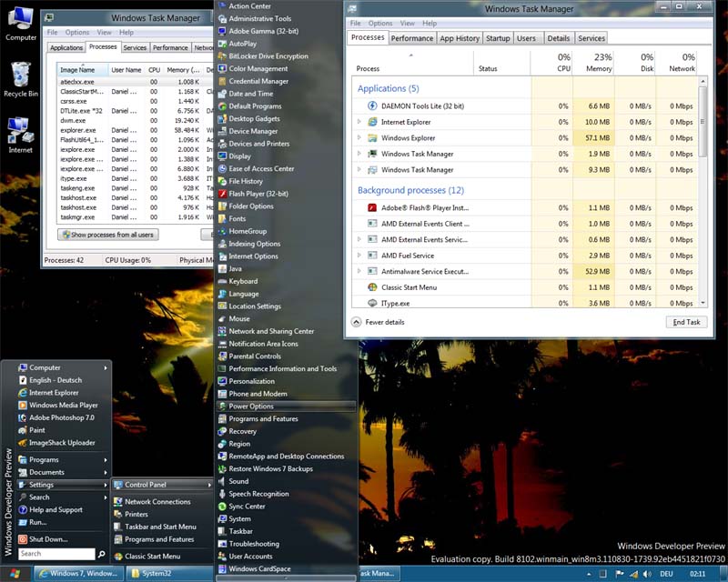Click the Network Connections icon in submenu
This screenshot has height=582, width=728.
118,502
